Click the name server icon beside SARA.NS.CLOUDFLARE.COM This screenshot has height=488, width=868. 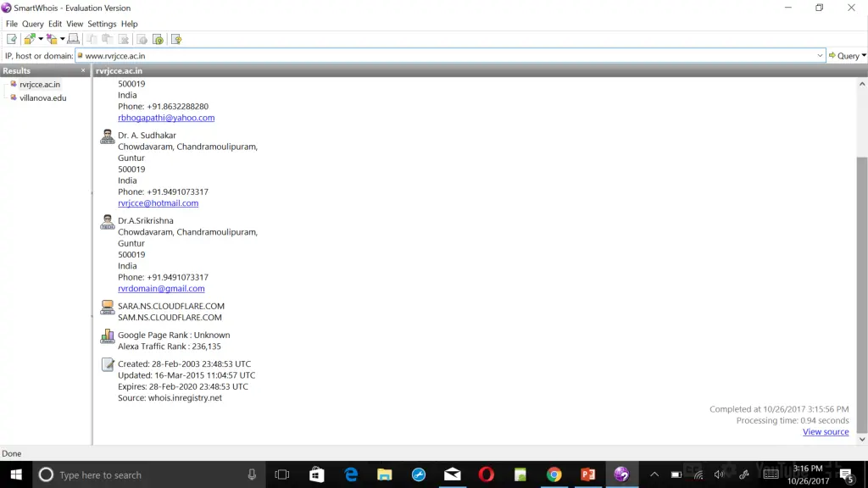pos(108,307)
